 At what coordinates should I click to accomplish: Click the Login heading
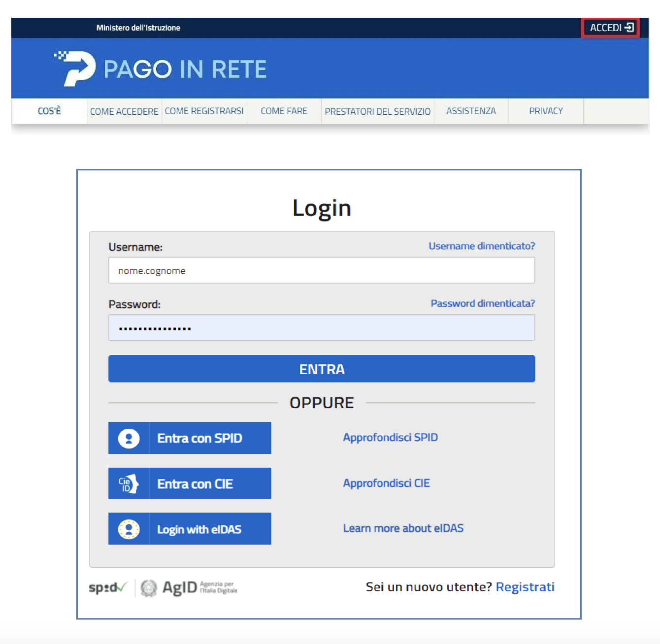322,208
